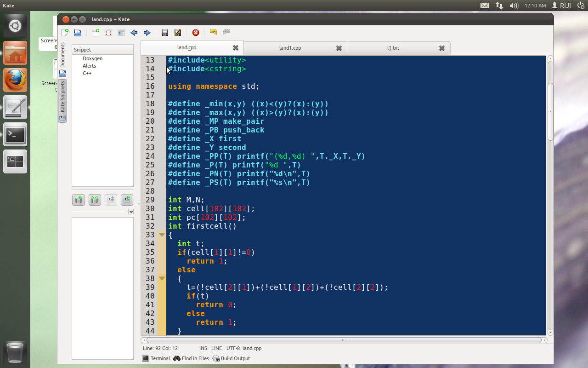Switch to the land1.cpp tab
This screenshot has width=588, height=368.
click(x=289, y=47)
